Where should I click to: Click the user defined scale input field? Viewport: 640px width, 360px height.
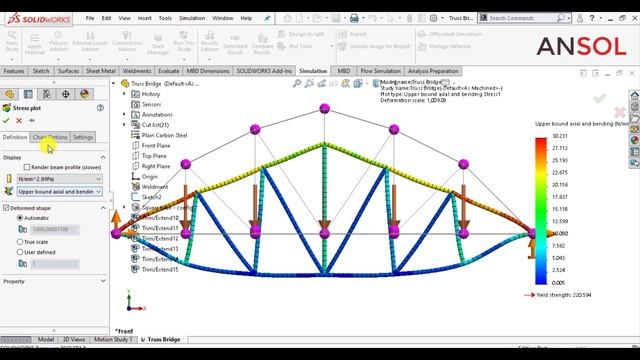click(54, 264)
